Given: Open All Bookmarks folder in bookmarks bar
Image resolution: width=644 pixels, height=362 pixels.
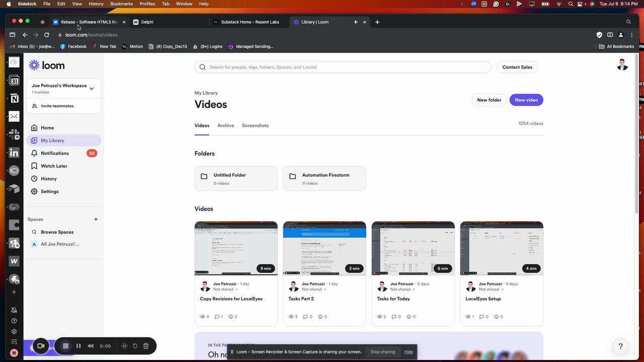Looking at the screenshot, I should pyautogui.click(x=616, y=46).
